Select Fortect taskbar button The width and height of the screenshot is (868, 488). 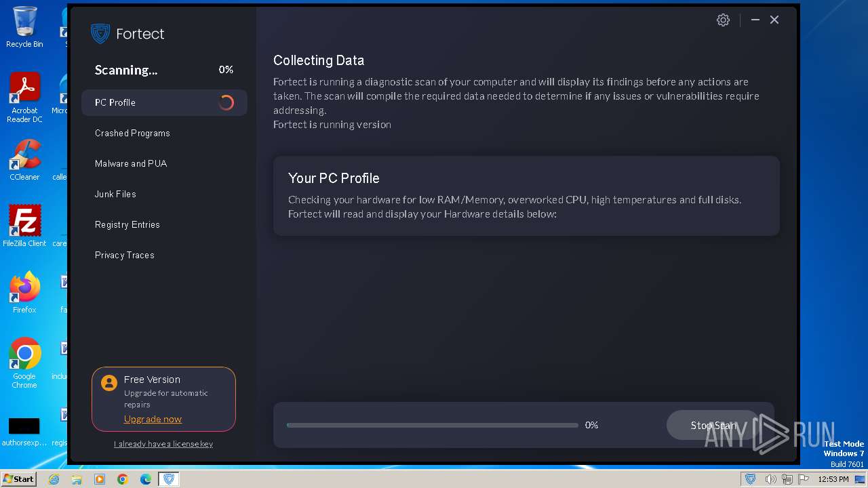(169, 479)
